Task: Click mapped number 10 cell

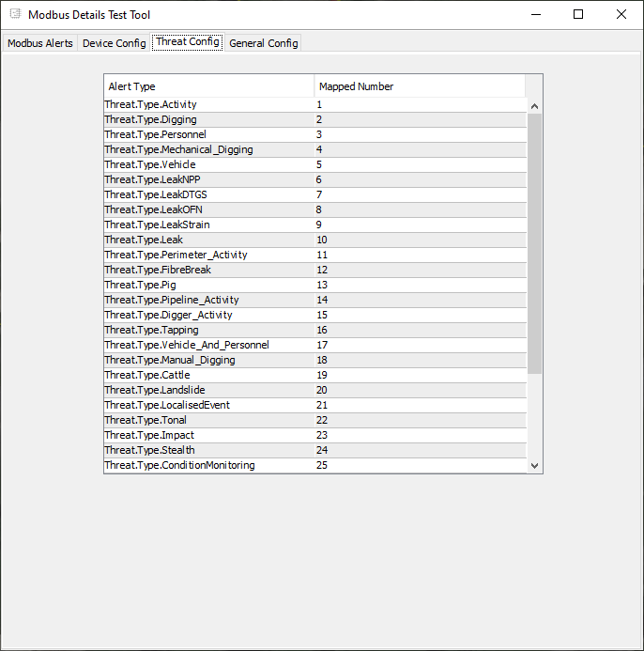Action: pyautogui.click(x=421, y=240)
